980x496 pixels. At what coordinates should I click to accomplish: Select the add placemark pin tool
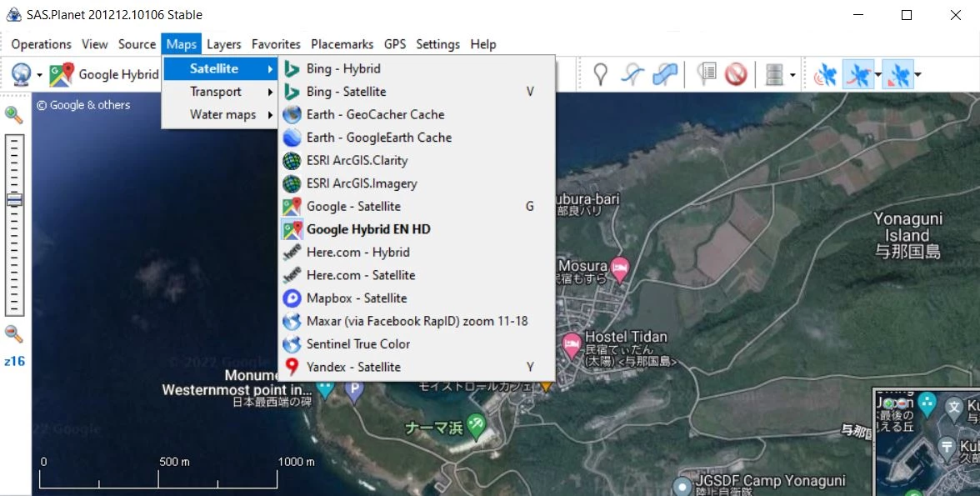599,74
